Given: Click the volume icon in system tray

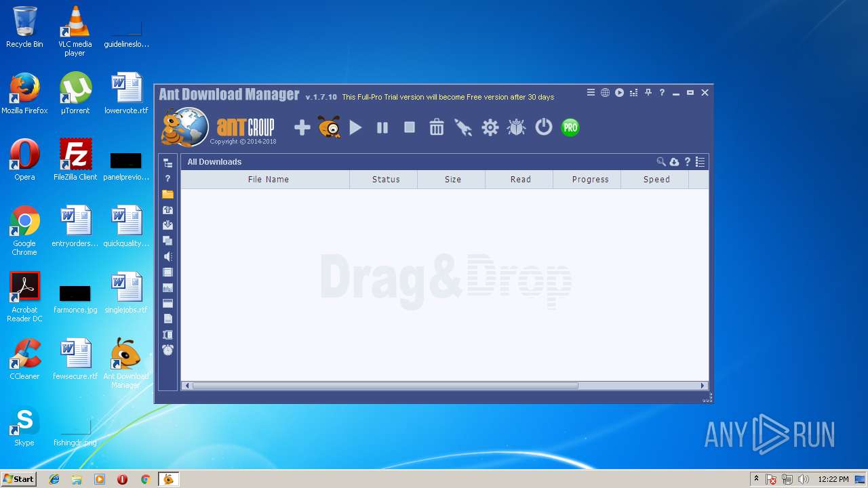Looking at the screenshot, I should click(803, 479).
